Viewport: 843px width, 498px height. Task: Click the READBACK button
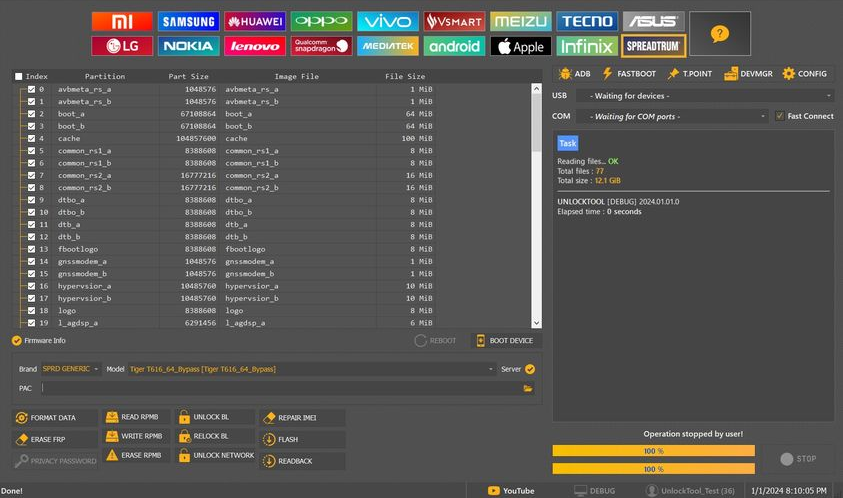coord(303,461)
